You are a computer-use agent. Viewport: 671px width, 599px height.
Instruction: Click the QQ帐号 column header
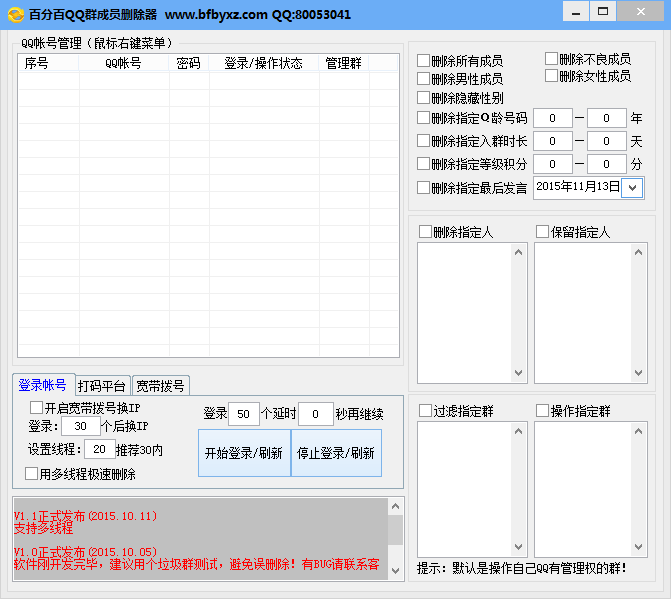[123, 63]
